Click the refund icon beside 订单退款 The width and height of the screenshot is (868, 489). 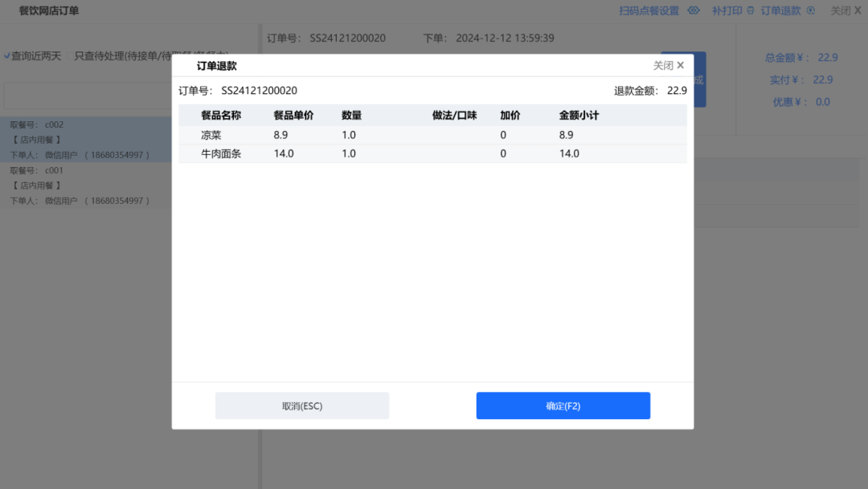coord(810,10)
